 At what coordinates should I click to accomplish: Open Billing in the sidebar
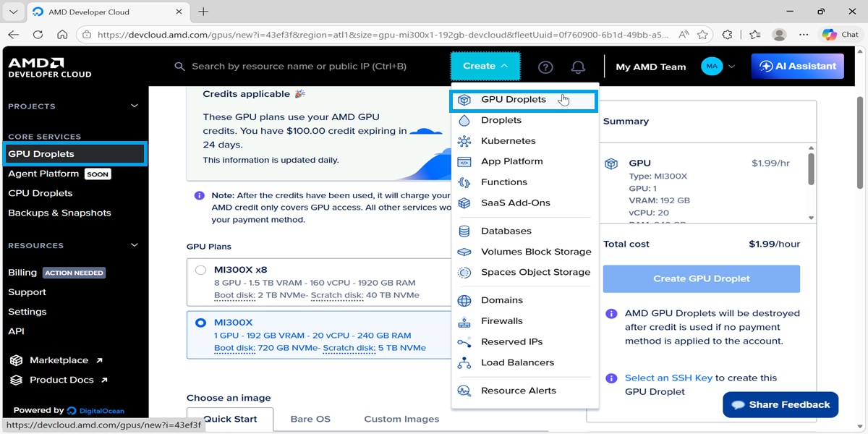[22, 273]
